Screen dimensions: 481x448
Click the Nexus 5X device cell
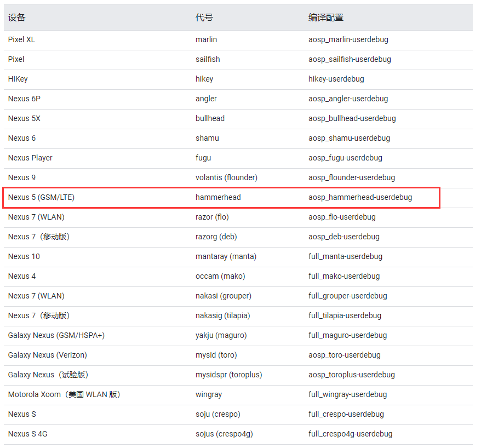[x=24, y=118]
